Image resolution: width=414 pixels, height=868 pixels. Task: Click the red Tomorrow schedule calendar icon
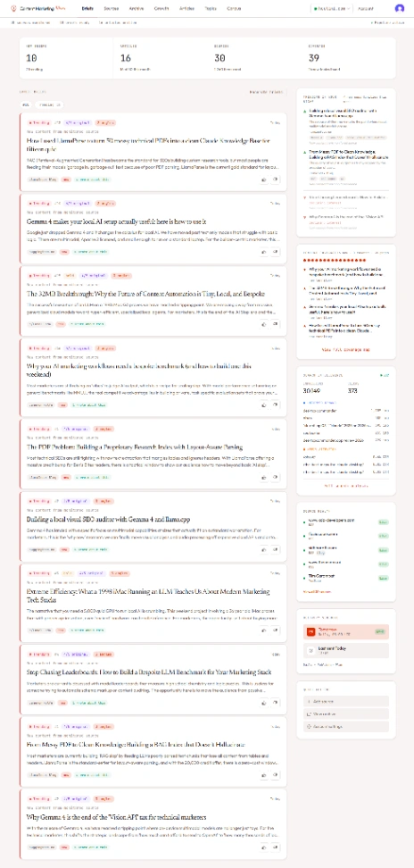click(311, 631)
